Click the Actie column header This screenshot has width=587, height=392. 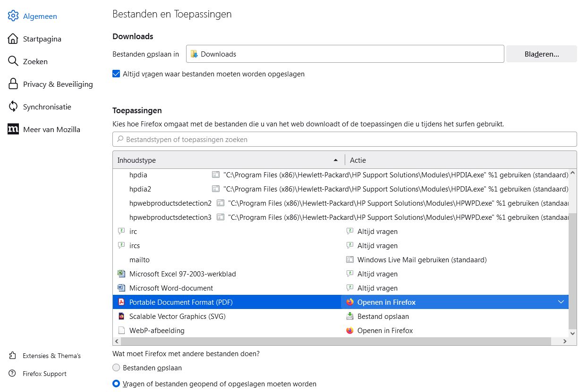click(458, 160)
